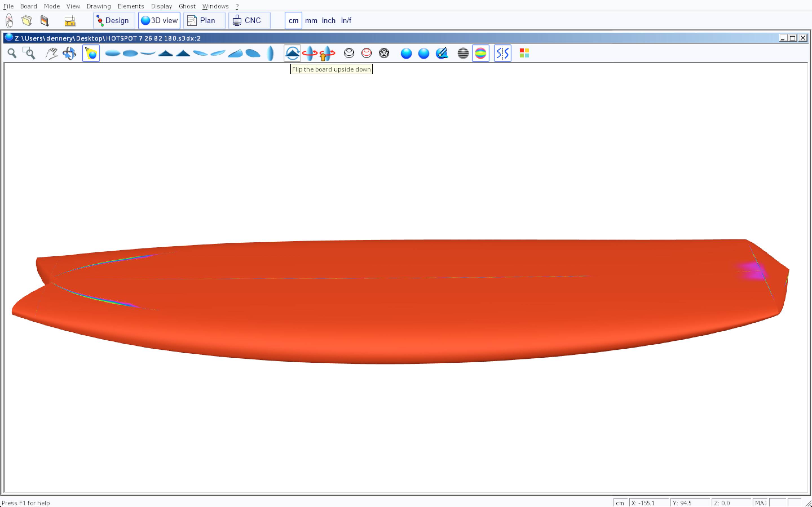Image resolution: width=812 pixels, height=507 pixels.
Task: Open the Board menu
Action: (28, 6)
